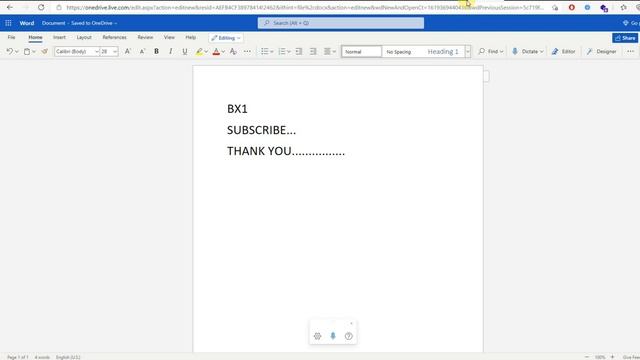Reload the page in browser
The height and width of the screenshot is (360, 640).
[41, 7]
